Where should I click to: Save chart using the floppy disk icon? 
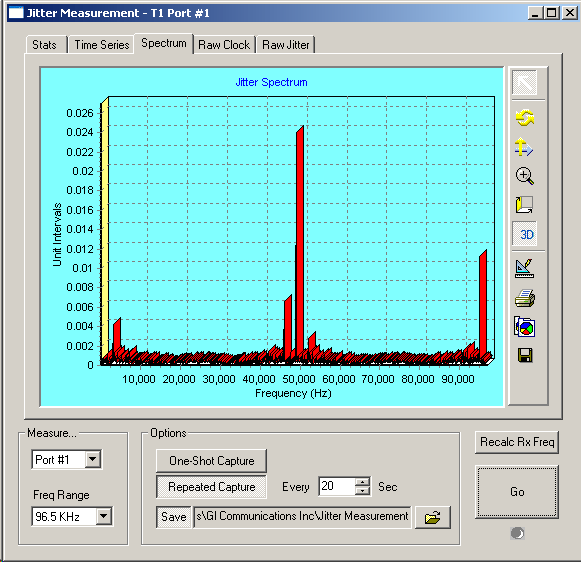(525, 355)
